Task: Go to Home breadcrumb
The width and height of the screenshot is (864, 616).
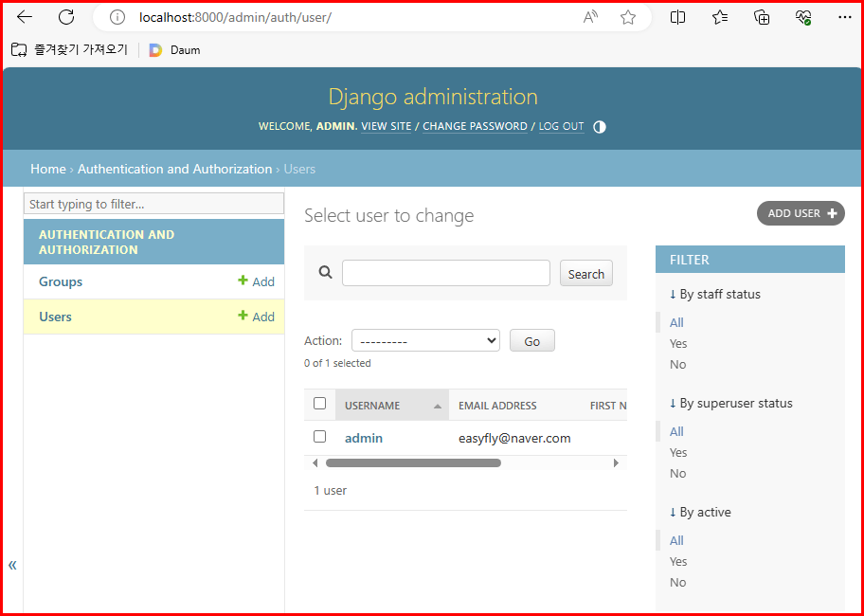Action: [48, 169]
